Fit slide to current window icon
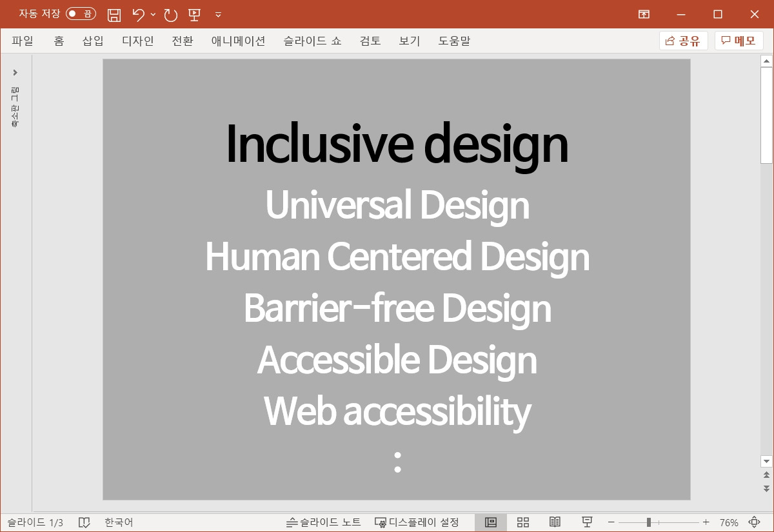This screenshot has height=532, width=774. point(754,522)
